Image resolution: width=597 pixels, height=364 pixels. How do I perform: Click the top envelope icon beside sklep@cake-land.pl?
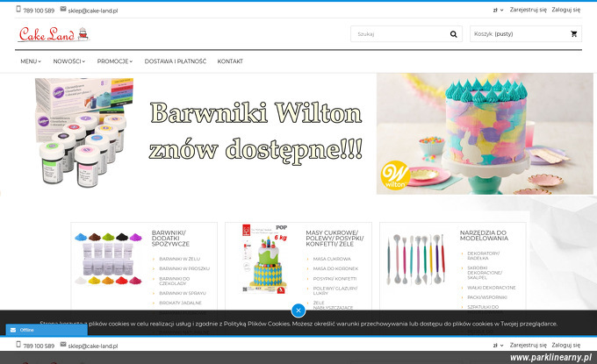pyautogui.click(x=63, y=9)
